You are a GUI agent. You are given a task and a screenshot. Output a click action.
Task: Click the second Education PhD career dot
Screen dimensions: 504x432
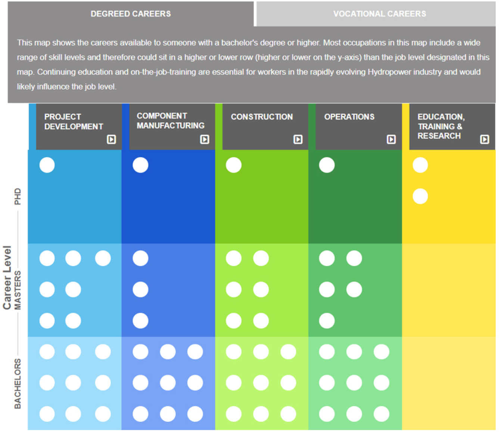click(420, 197)
